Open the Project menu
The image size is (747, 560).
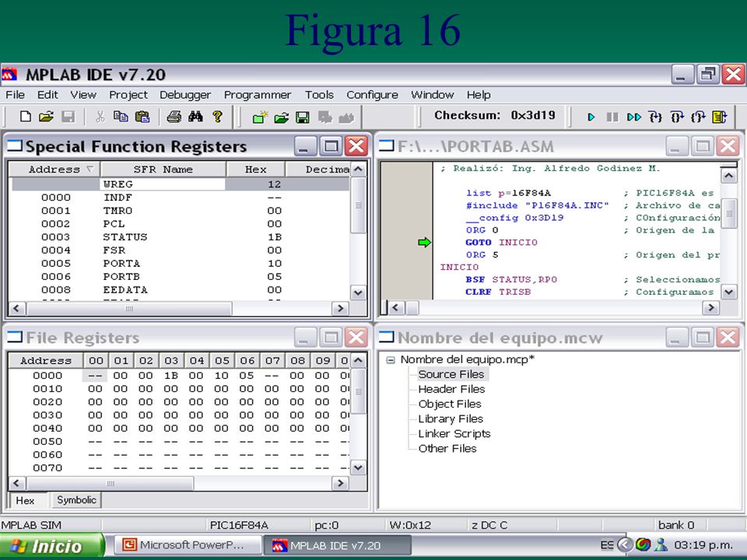128,95
